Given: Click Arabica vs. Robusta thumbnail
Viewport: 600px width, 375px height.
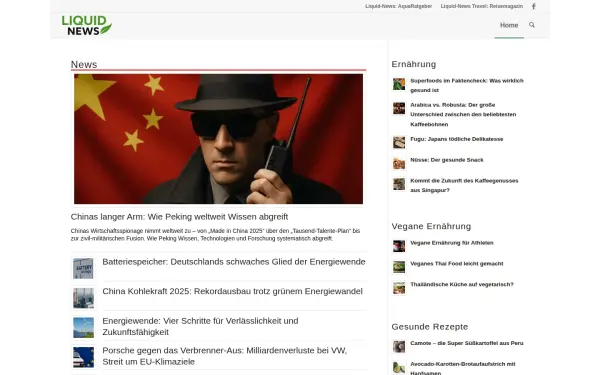Looking at the screenshot, I should click(x=399, y=108).
